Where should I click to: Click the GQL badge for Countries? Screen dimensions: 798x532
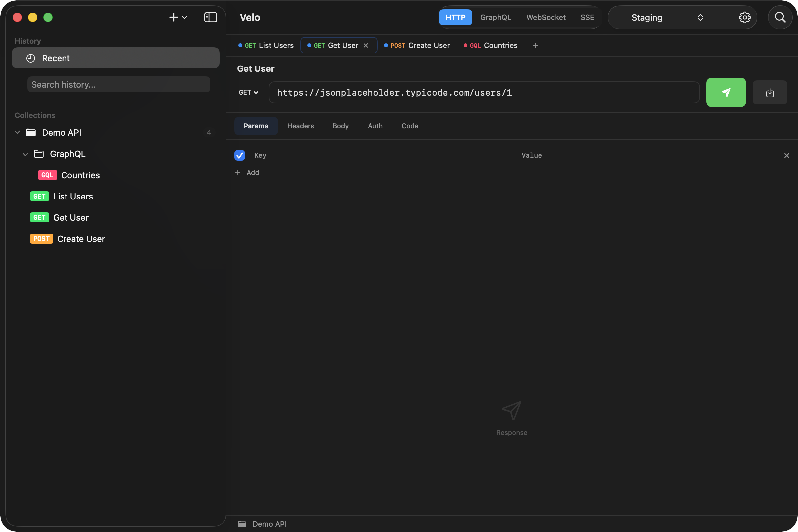click(47, 175)
